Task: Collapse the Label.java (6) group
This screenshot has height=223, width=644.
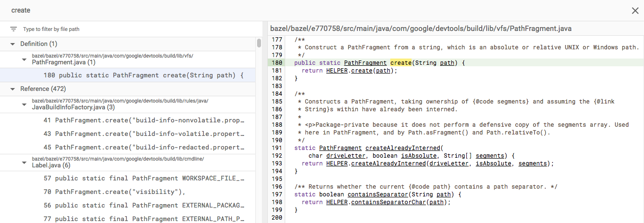Action: coord(24,162)
